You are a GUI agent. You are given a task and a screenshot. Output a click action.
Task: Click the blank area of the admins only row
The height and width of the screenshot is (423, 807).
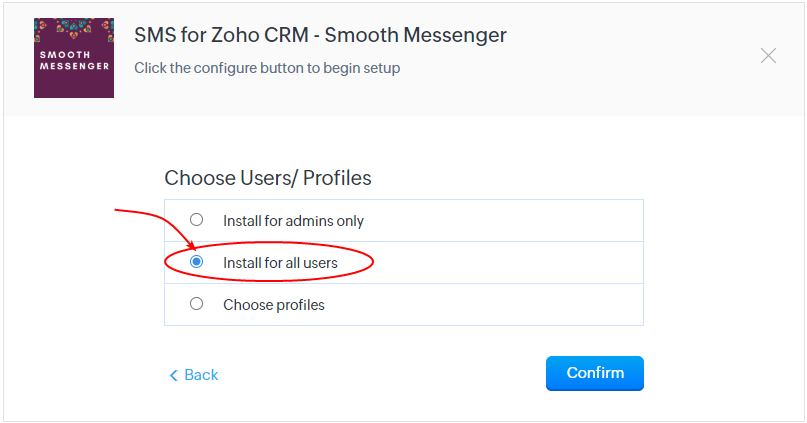(502, 221)
